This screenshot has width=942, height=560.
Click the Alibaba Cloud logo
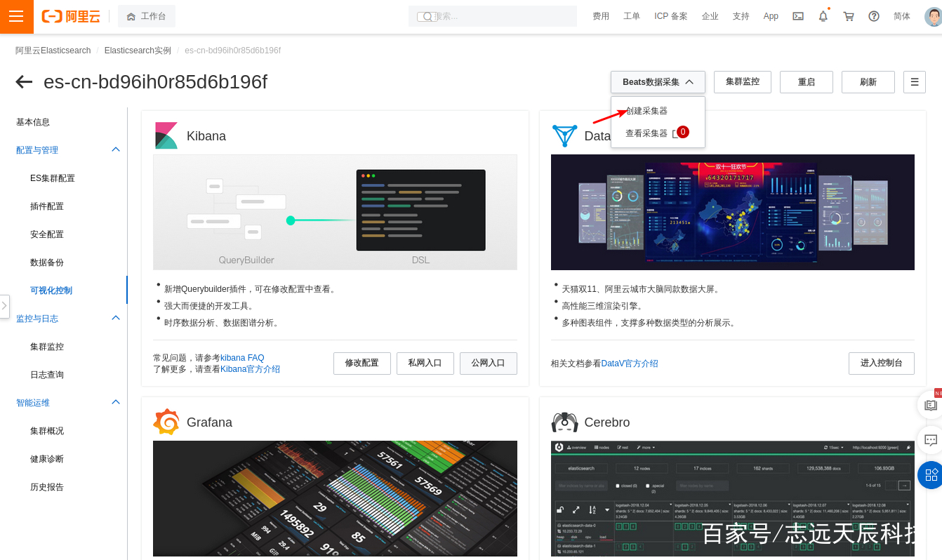pyautogui.click(x=71, y=16)
